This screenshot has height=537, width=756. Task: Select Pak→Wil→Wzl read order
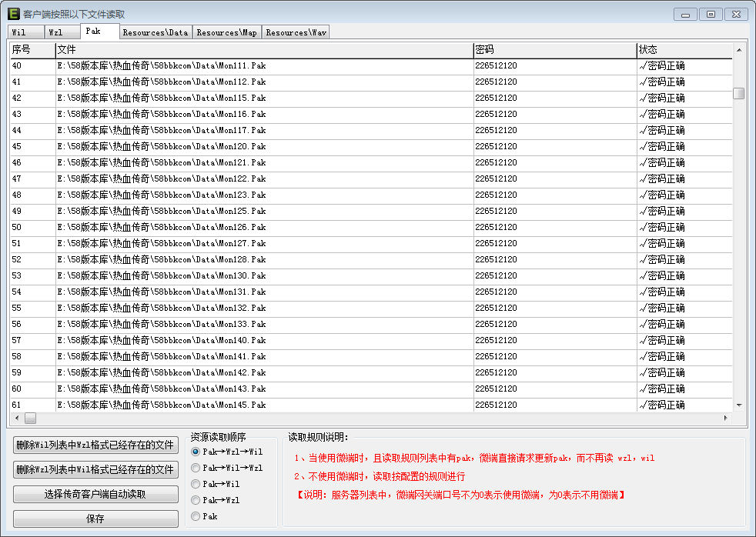coord(227,468)
